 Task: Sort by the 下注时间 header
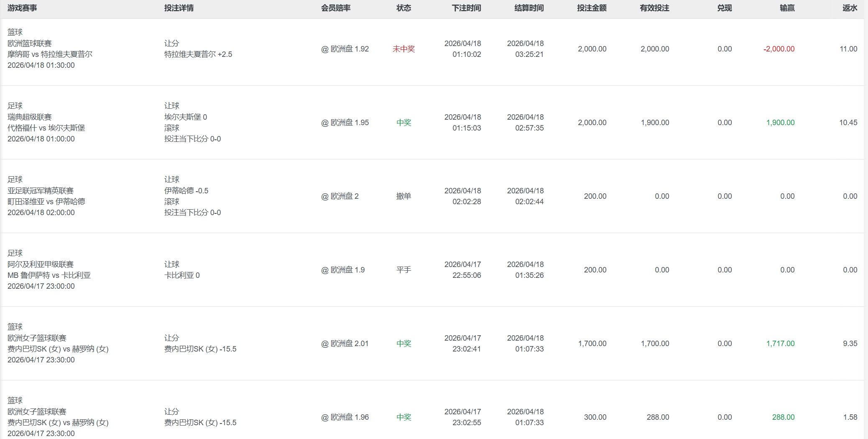pos(466,8)
